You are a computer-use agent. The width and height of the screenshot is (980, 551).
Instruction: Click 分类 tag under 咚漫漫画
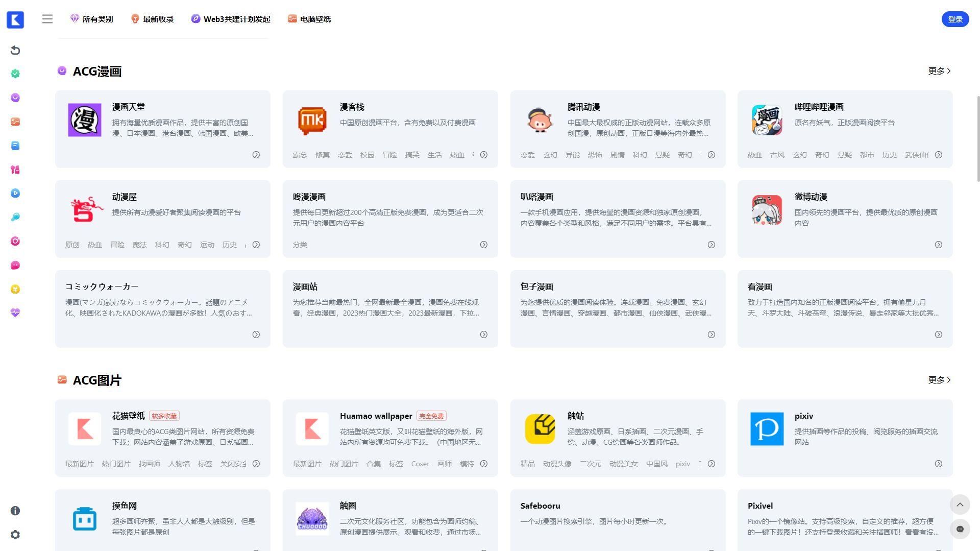pos(300,245)
